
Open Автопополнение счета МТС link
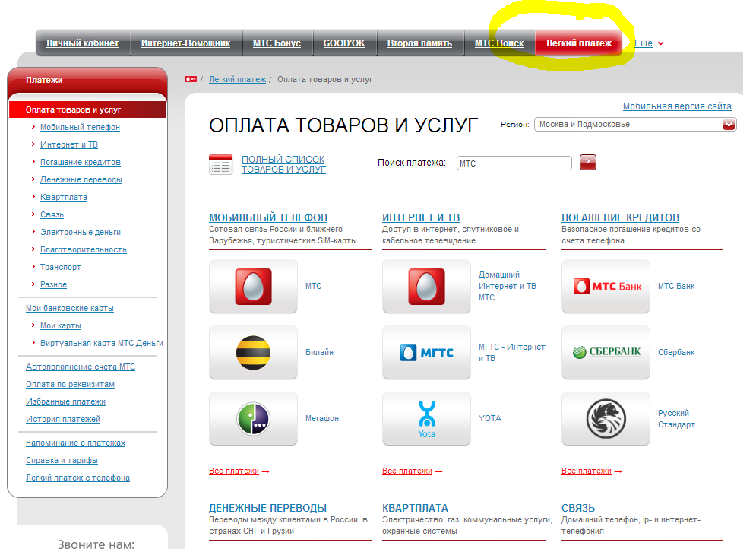pyautogui.click(x=81, y=367)
